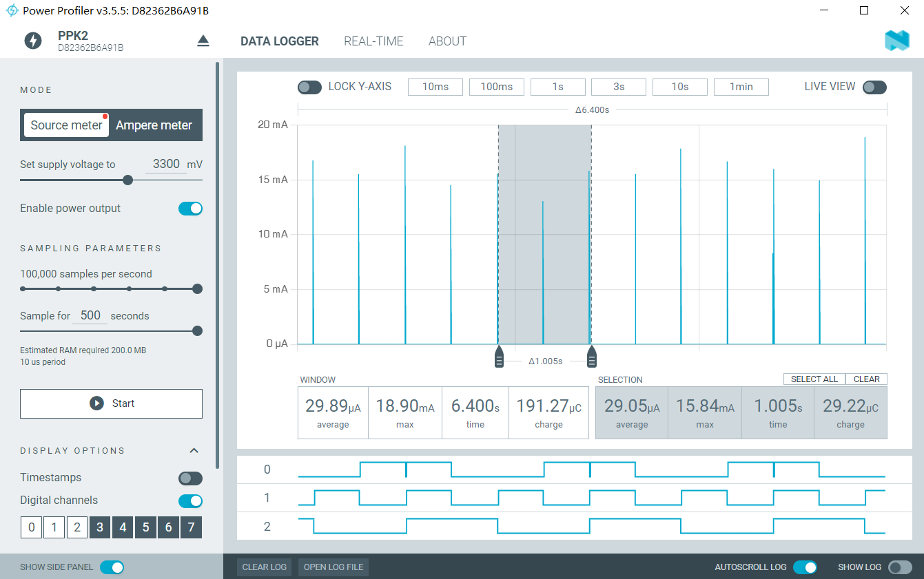Click the Power Profiler app title icon
924x579 pixels.
click(12, 10)
